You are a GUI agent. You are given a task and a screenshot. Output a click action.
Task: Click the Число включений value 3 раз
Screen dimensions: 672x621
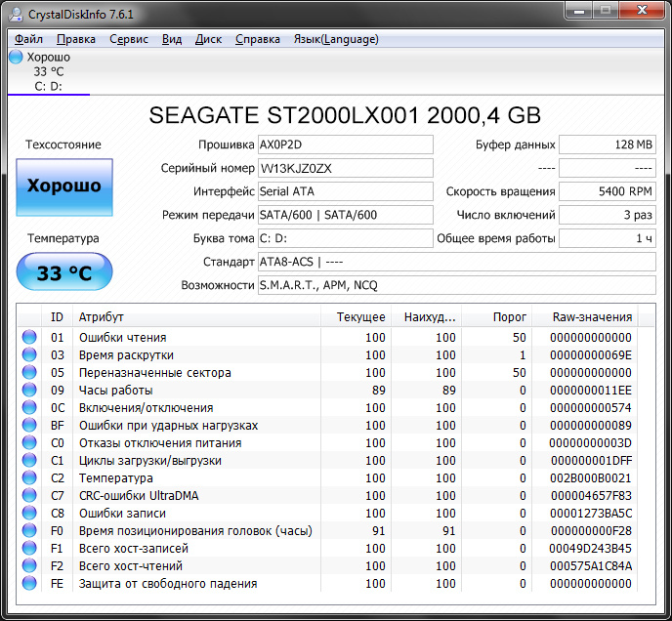coord(608,215)
